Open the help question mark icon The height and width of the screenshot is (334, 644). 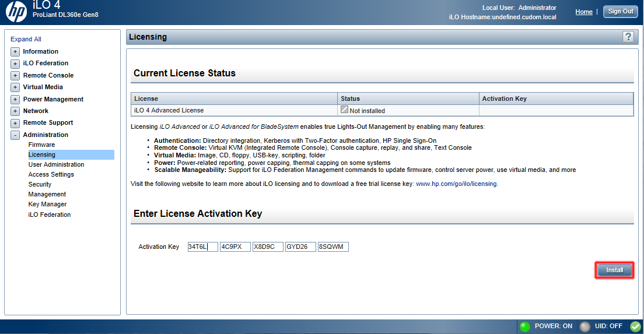pyautogui.click(x=628, y=37)
